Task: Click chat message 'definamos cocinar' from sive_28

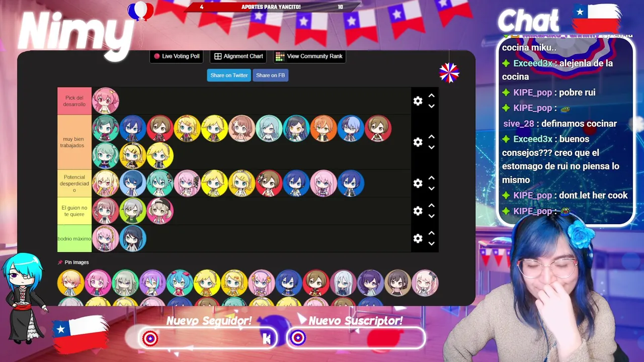Action: tap(579, 124)
